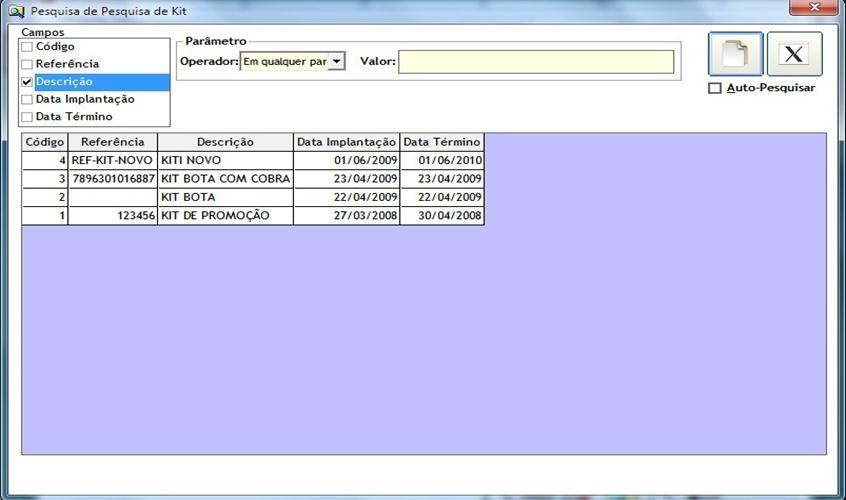The height and width of the screenshot is (500, 846).
Task: Click the magnifier icon in the title bar
Action: [x=17, y=11]
